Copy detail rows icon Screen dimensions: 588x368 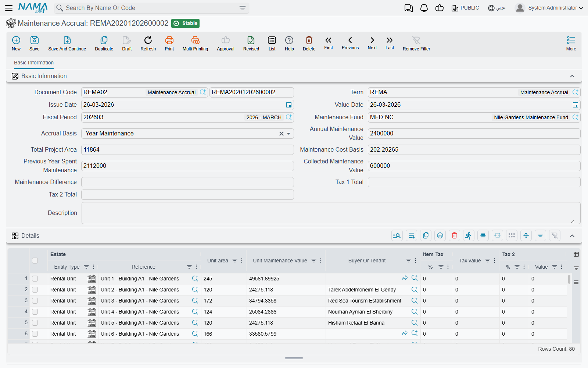click(426, 236)
